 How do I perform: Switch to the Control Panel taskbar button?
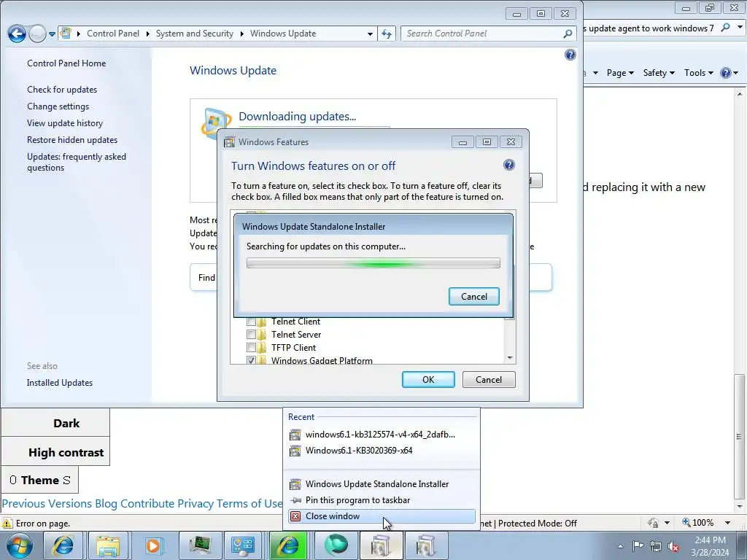[244, 545]
